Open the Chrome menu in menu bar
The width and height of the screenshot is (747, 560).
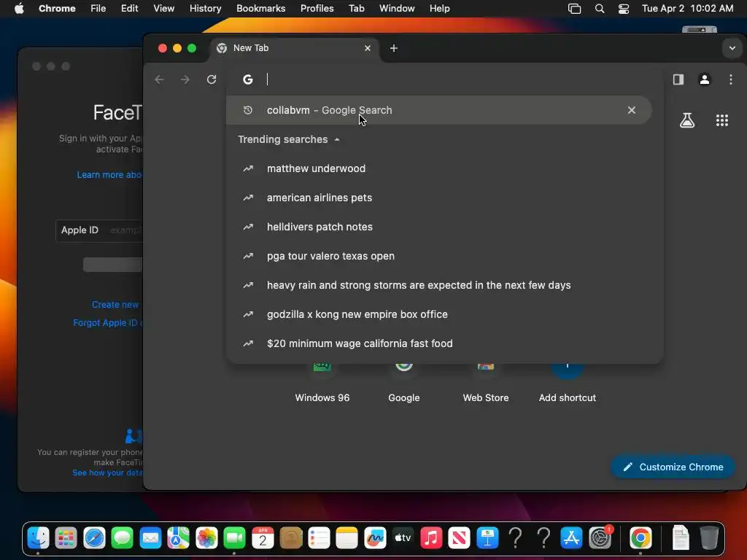click(x=57, y=9)
